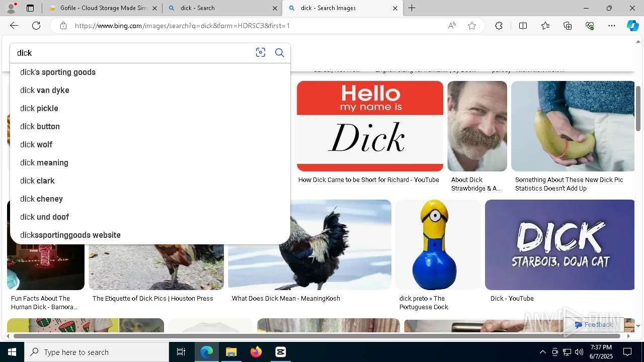Screen dimensions: 644x362
Task: Open the Collections icon
Action: coord(568,26)
